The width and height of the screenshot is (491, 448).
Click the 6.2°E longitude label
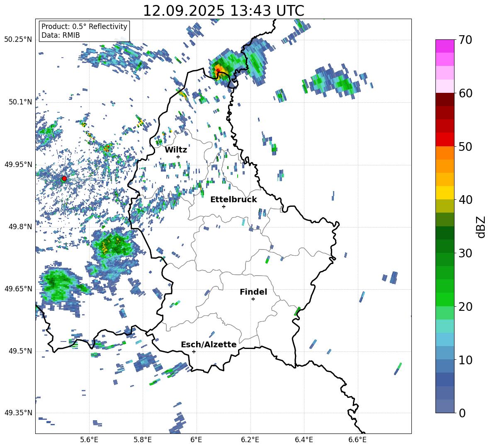(250, 440)
